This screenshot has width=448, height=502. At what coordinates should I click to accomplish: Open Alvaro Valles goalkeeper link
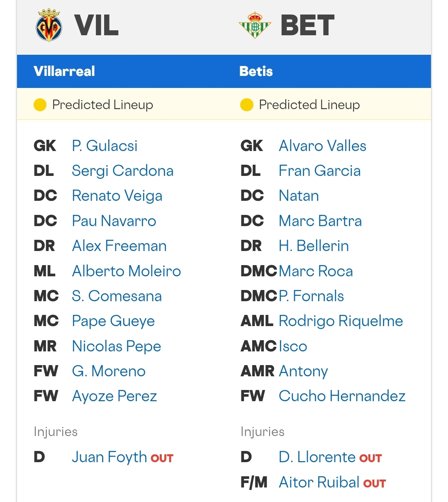[x=322, y=146]
